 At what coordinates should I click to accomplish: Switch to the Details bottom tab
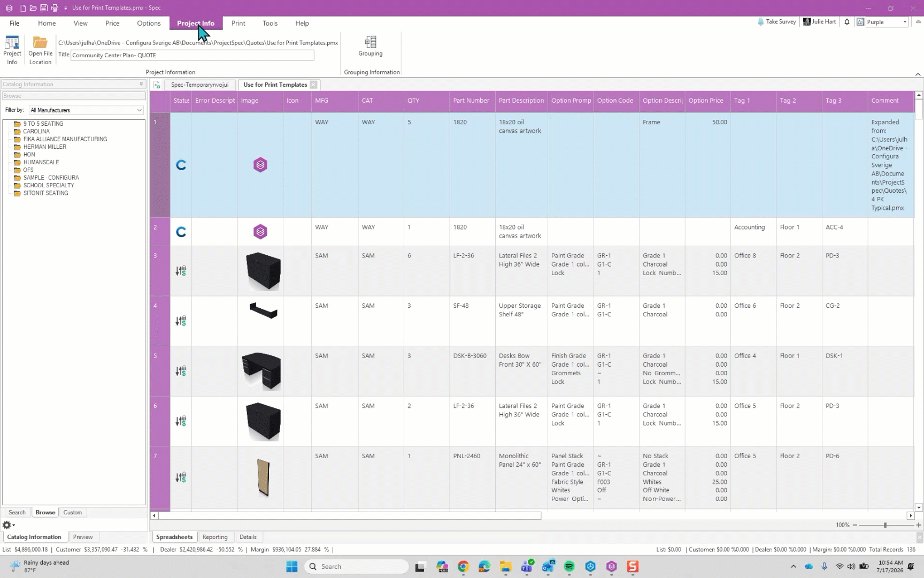(248, 537)
